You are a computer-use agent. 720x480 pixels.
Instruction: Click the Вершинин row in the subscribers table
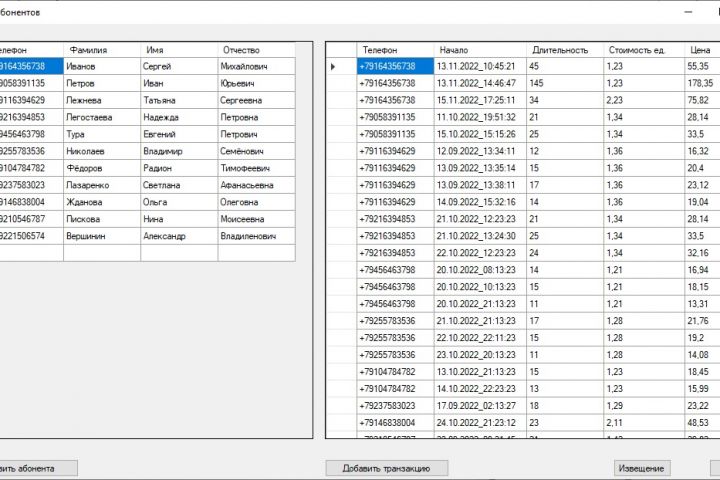(x=147, y=236)
